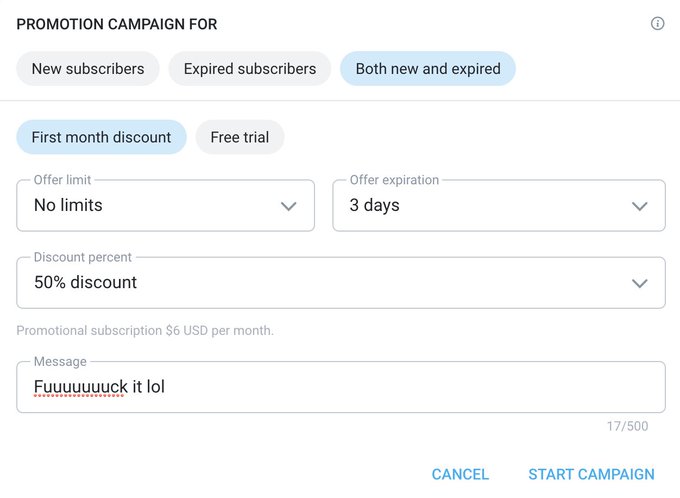Viewport: 680px width, 498px height.
Task: Switch to the Free trial type
Action: pyautogui.click(x=240, y=137)
